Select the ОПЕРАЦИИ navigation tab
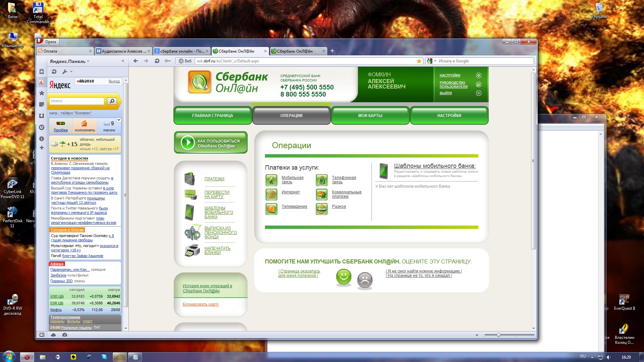The width and height of the screenshot is (644, 362). coord(291,116)
